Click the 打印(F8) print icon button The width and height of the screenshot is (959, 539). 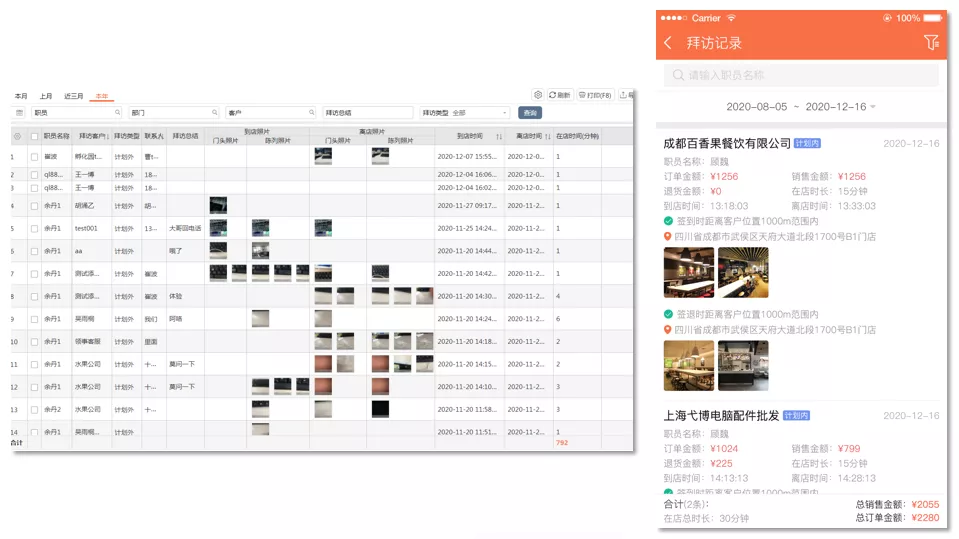tap(596, 95)
